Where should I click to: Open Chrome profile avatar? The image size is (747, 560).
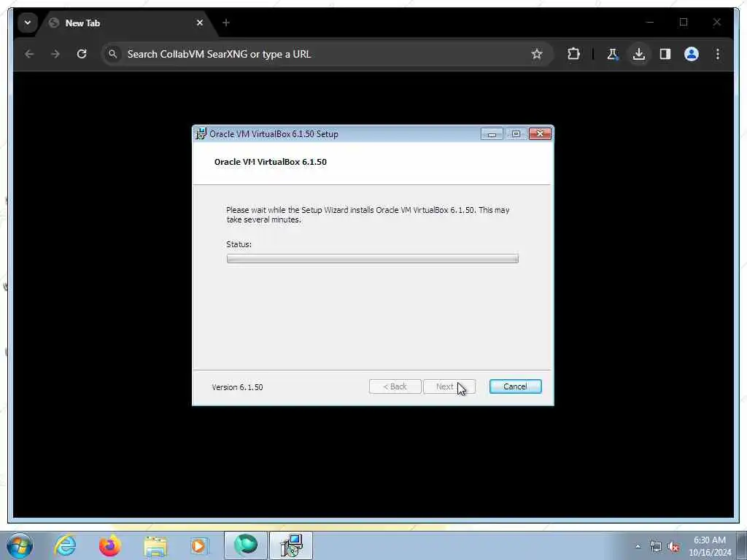[x=692, y=54]
